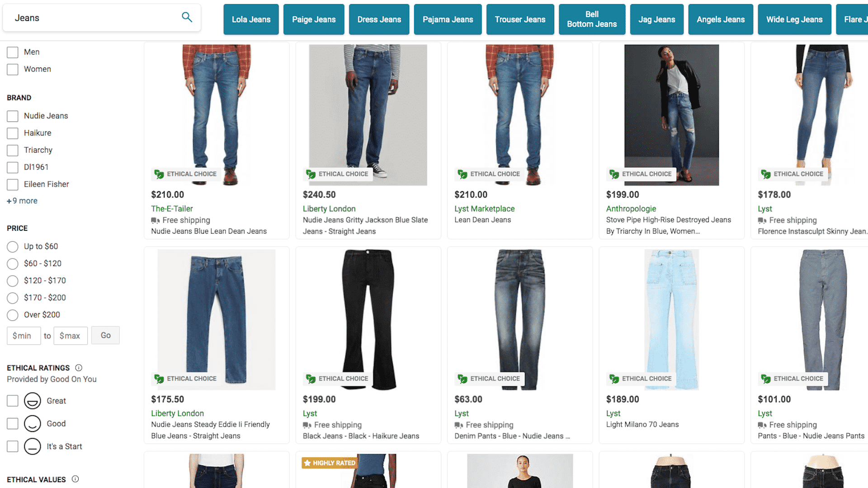Enable the Nudie Jeans brand checkbox

[13, 116]
